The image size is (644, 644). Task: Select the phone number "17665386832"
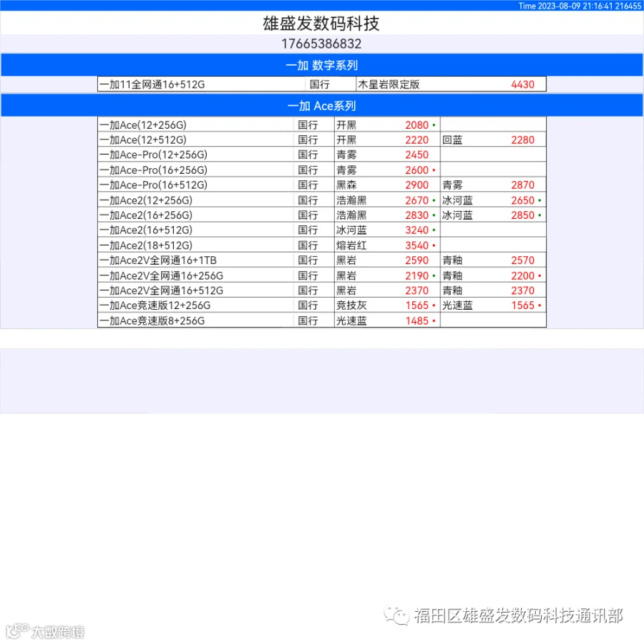tap(321, 44)
